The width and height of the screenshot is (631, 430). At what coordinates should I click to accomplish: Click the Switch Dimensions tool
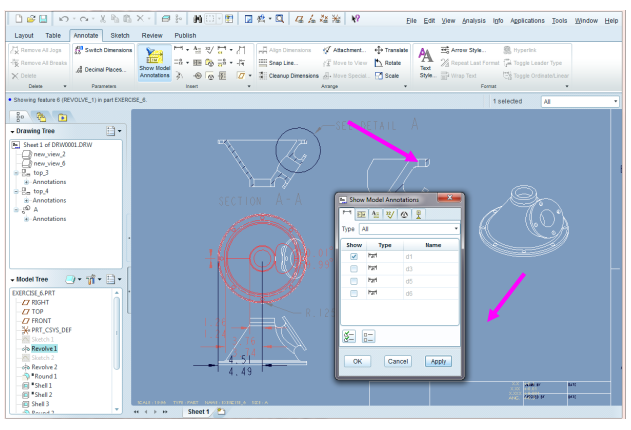[107, 49]
